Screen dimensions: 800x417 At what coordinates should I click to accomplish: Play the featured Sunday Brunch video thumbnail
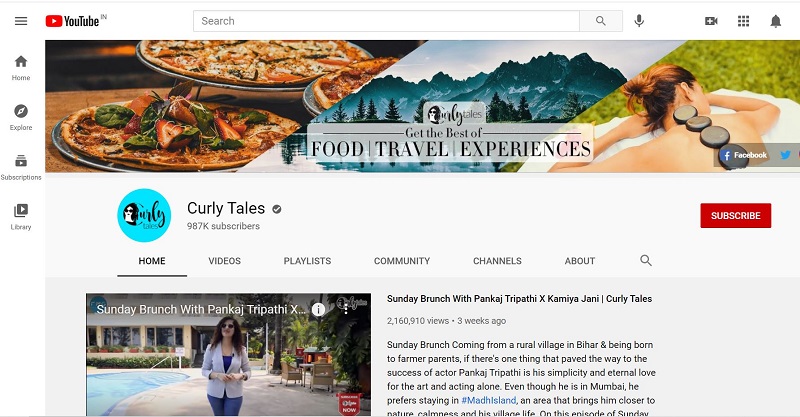pyautogui.click(x=229, y=354)
